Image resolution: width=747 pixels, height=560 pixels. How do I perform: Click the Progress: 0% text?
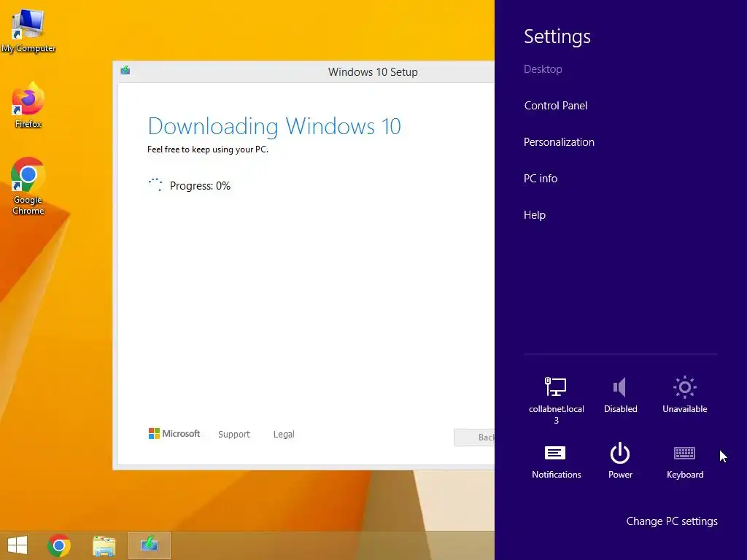pos(200,186)
